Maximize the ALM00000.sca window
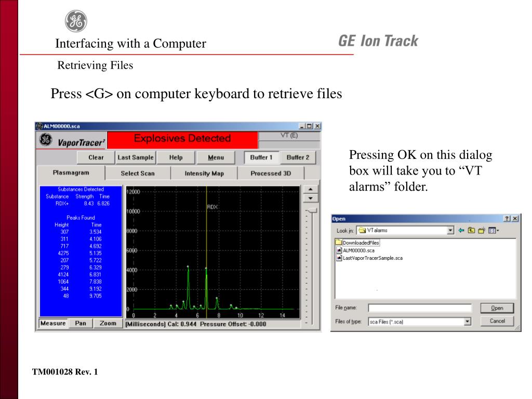Viewport: 532px width, 399px height. [309, 126]
